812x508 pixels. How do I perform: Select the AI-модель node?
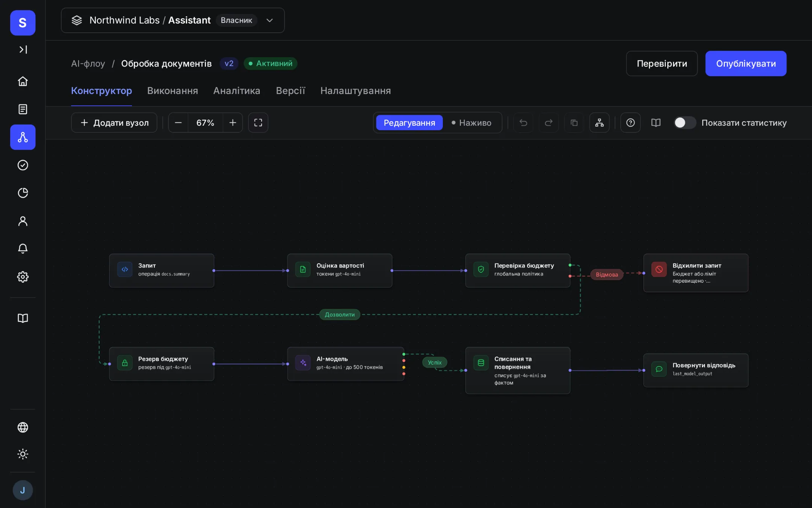[346, 364]
